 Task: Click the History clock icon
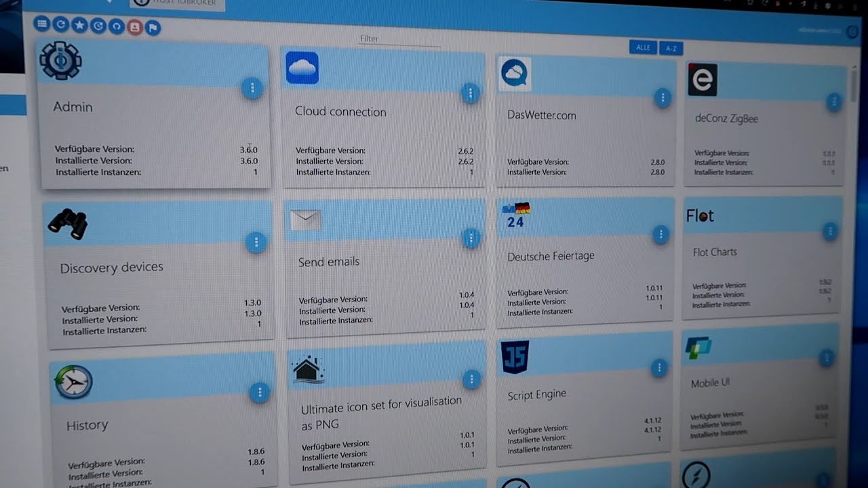click(72, 383)
